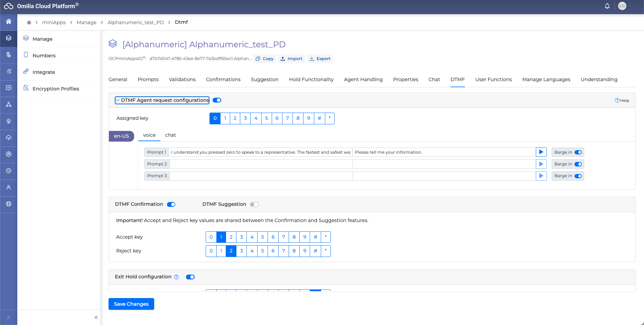644x325 pixels.
Task: Select the chat tab
Action: coord(170,135)
